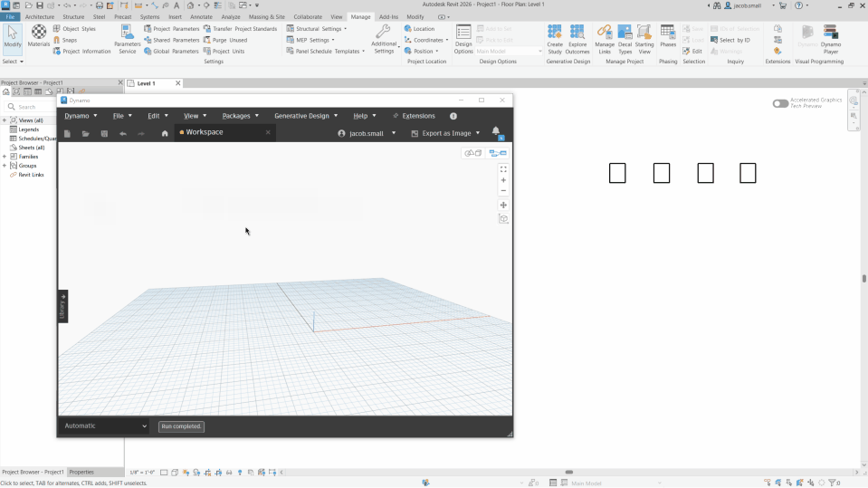Open the Phases dialog
The width and height of the screenshot is (868, 488).
tap(668, 36)
